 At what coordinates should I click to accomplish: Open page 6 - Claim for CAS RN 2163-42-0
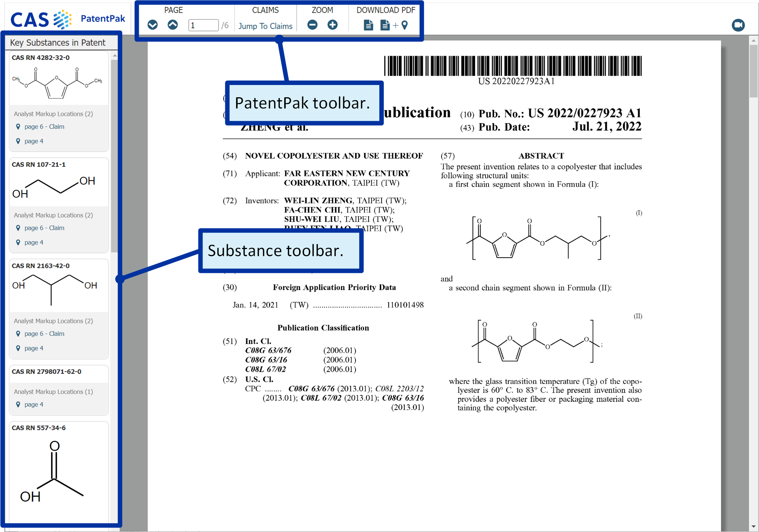pos(44,334)
